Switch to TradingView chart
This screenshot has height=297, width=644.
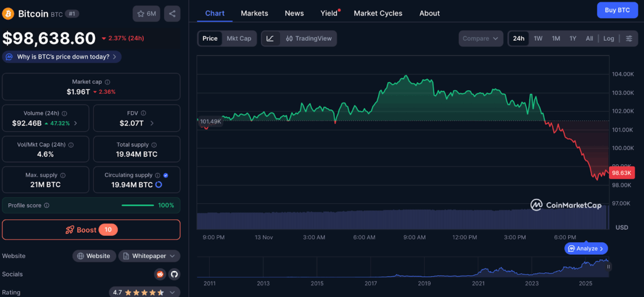[309, 39]
